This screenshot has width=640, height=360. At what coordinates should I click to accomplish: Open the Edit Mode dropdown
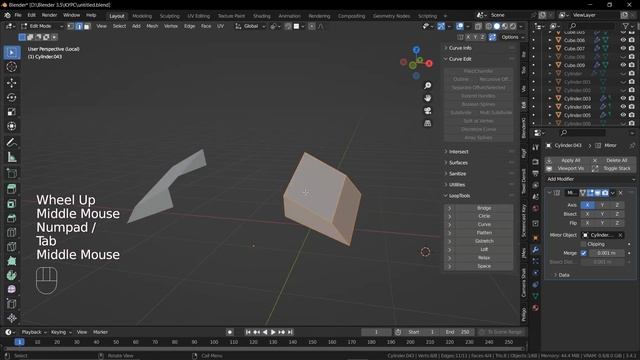42,26
